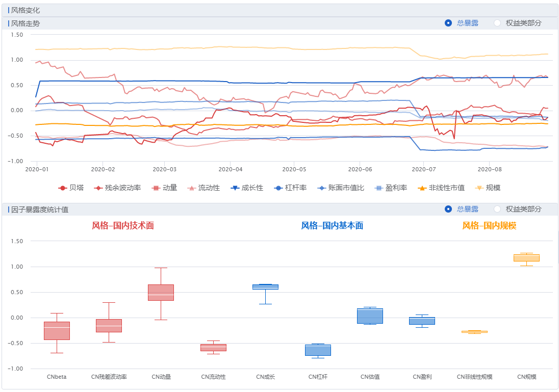This screenshot has width=559, height=392.
Task: Click the CN估值 axis label
Action: coord(370,377)
